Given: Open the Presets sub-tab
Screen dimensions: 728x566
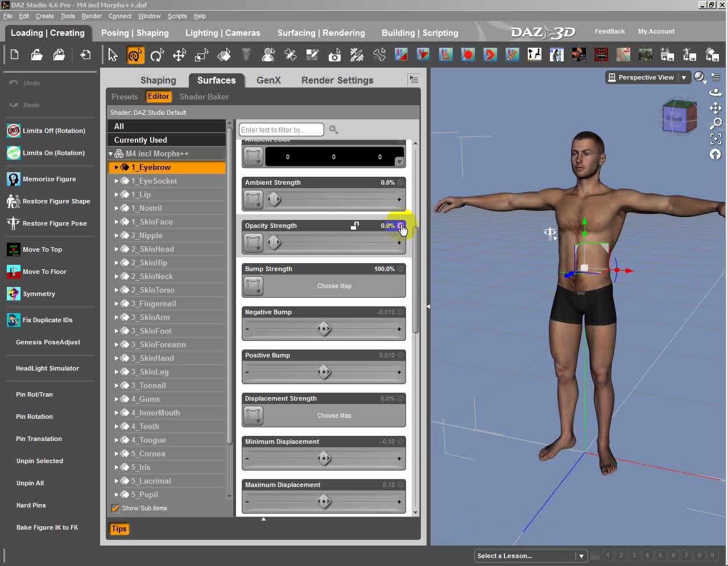Looking at the screenshot, I should (125, 97).
